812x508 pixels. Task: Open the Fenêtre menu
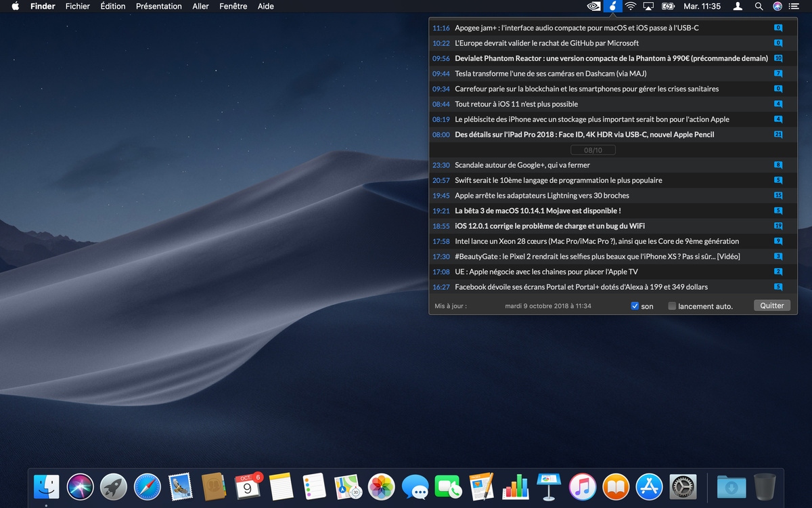pos(233,6)
